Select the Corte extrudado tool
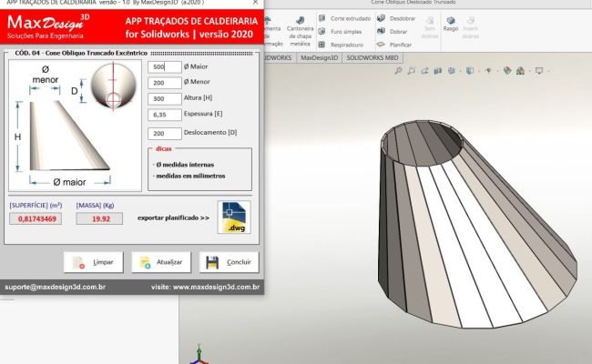Image resolution: width=592 pixels, height=364 pixels. tap(344, 18)
